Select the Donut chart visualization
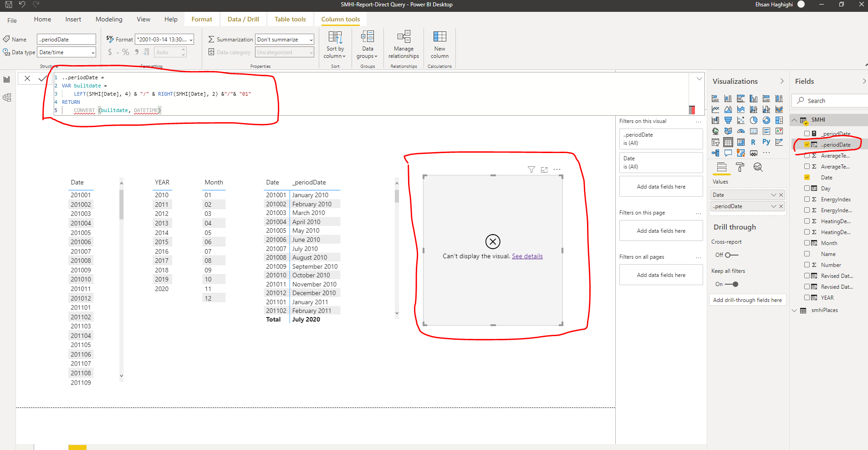 click(766, 120)
